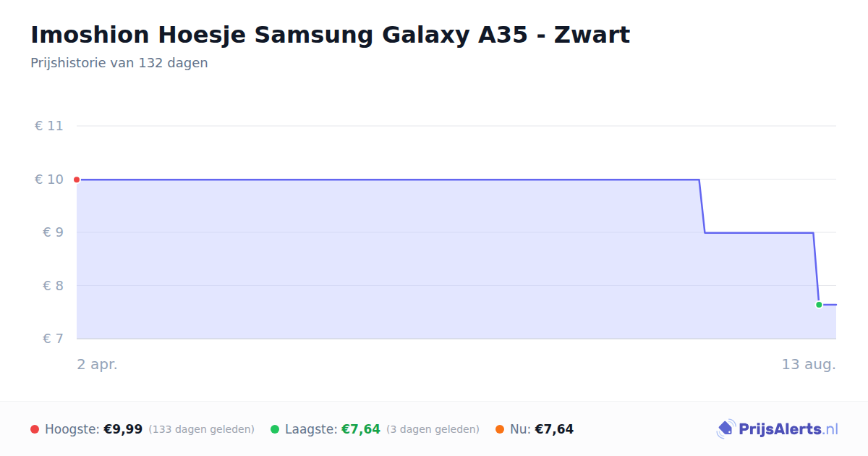Click the product title Imoshion Hoesje heading
This screenshot has width=868, height=456.
tap(330, 35)
